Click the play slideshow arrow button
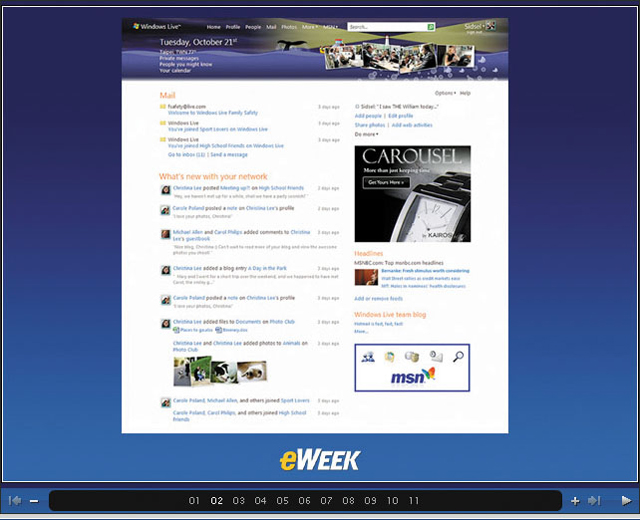Viewport: 640px width, 520px height. [626, 500]
